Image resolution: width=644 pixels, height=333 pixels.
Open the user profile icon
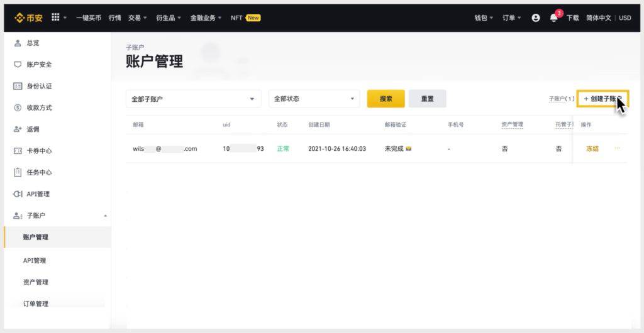536,18
